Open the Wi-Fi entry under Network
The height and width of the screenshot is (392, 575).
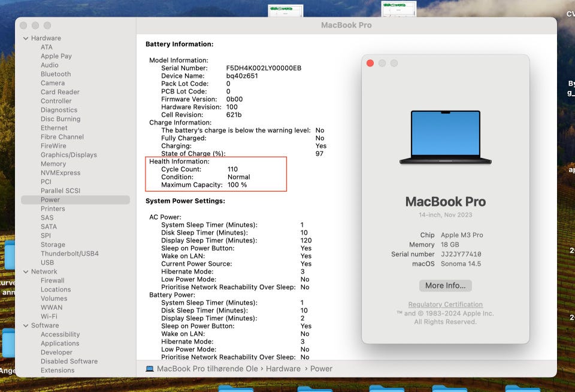point(49,316)
